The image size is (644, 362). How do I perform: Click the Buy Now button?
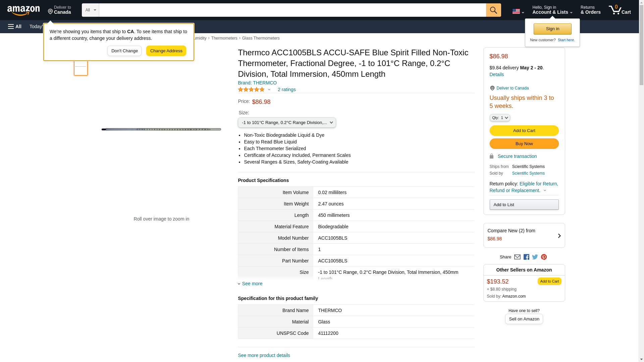coord(524,144)
